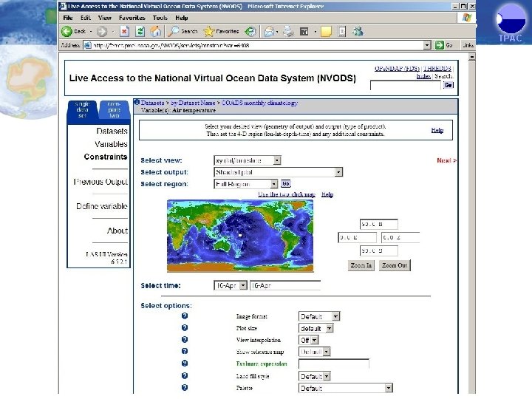
Task: Open the Variables sidebar link
Action: tap(111, 144)
